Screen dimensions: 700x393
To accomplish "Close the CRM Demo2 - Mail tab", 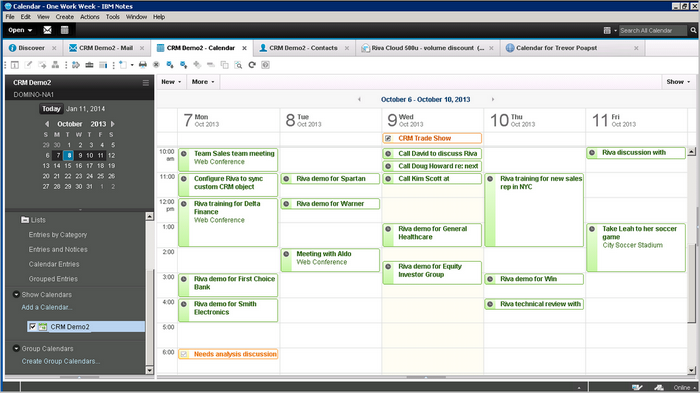I will tap(142, 48).
